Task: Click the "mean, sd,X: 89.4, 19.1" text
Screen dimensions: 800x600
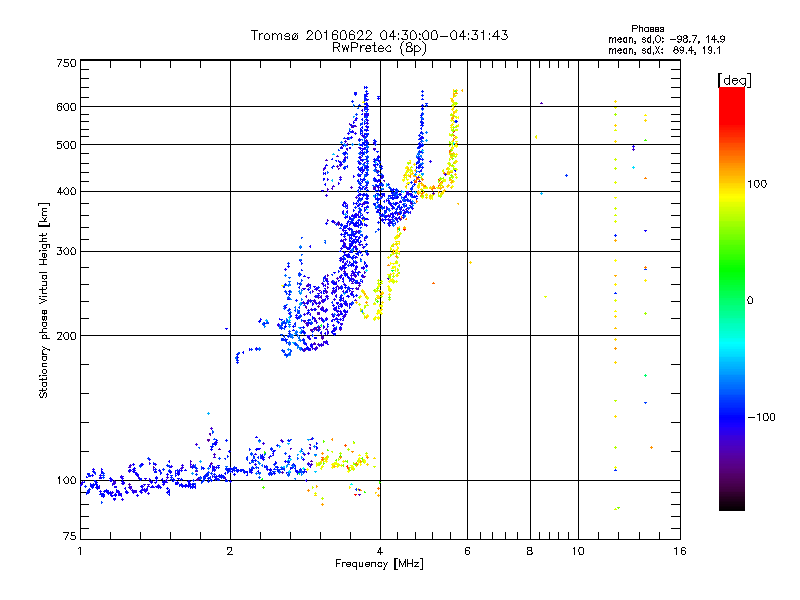Action: [x=664, y=50]
